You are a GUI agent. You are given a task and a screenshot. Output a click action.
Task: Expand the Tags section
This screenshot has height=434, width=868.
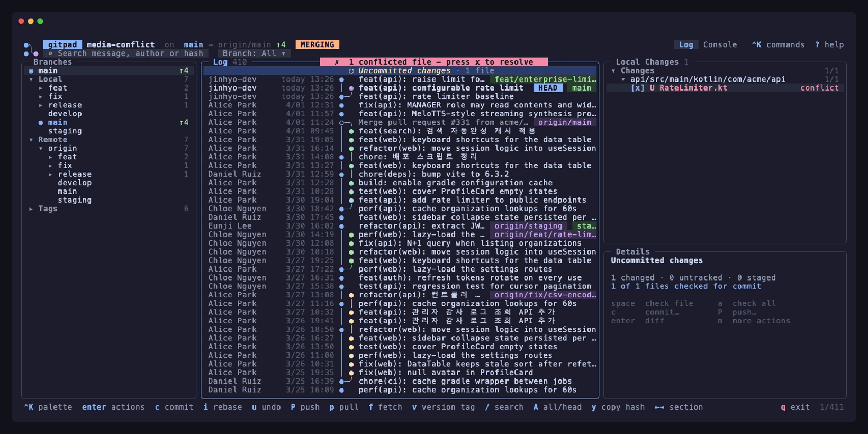click(31, 209)
